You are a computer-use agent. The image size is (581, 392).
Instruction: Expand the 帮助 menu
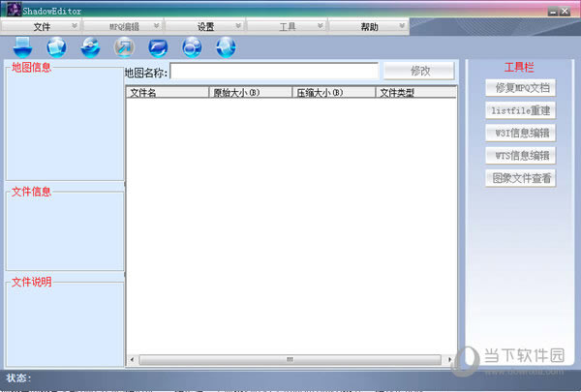tap(369, 27)
